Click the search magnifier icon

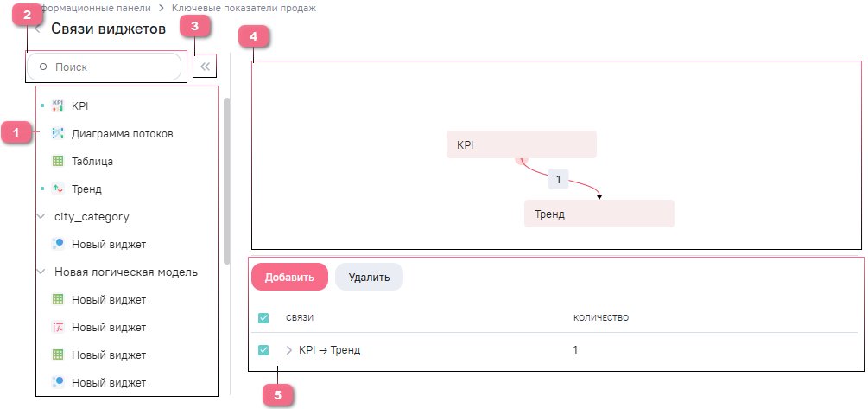tap(43, 67)
